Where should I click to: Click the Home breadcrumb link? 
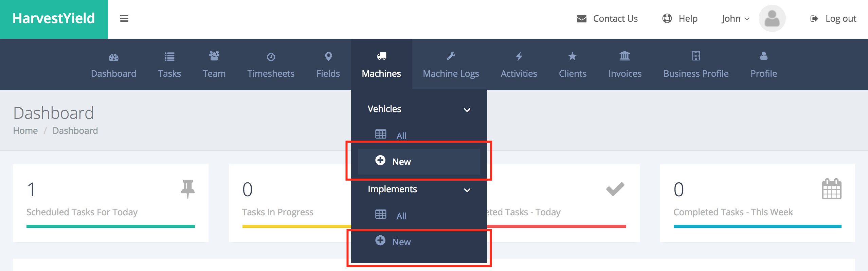(x=25, y=131)
